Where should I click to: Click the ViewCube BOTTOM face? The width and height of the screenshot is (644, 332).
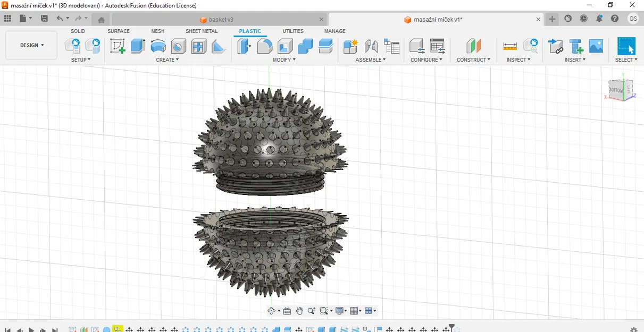tap(616, 90)
